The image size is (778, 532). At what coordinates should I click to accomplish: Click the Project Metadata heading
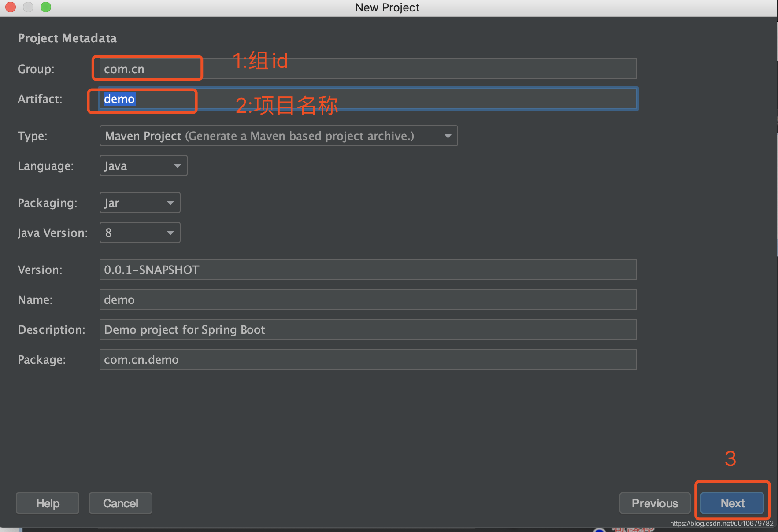(67, 38)
